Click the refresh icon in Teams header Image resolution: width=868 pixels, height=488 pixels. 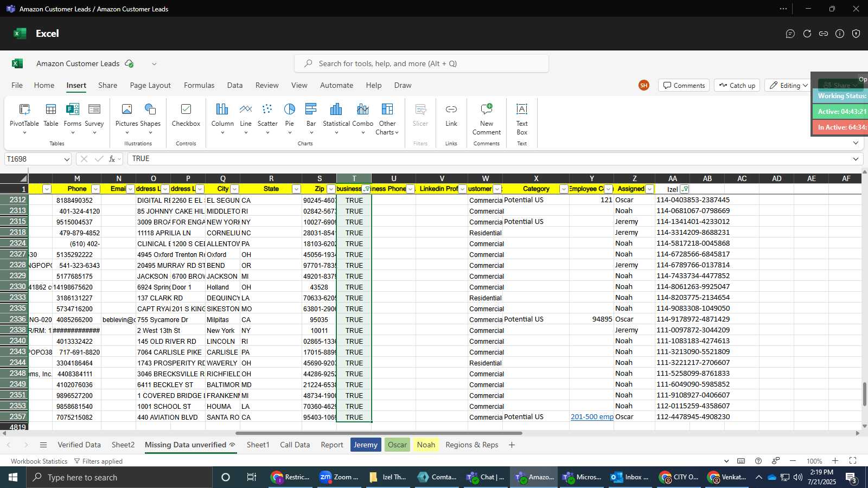(807, 34)
